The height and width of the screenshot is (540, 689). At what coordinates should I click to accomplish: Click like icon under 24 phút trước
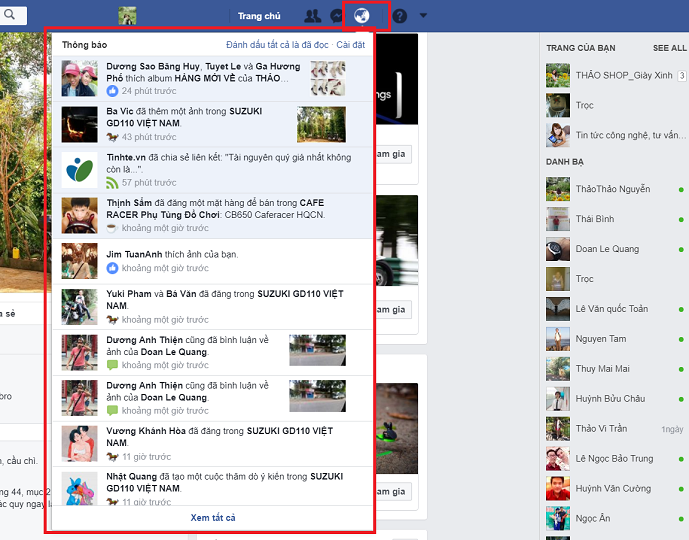(x=112, y=91)
